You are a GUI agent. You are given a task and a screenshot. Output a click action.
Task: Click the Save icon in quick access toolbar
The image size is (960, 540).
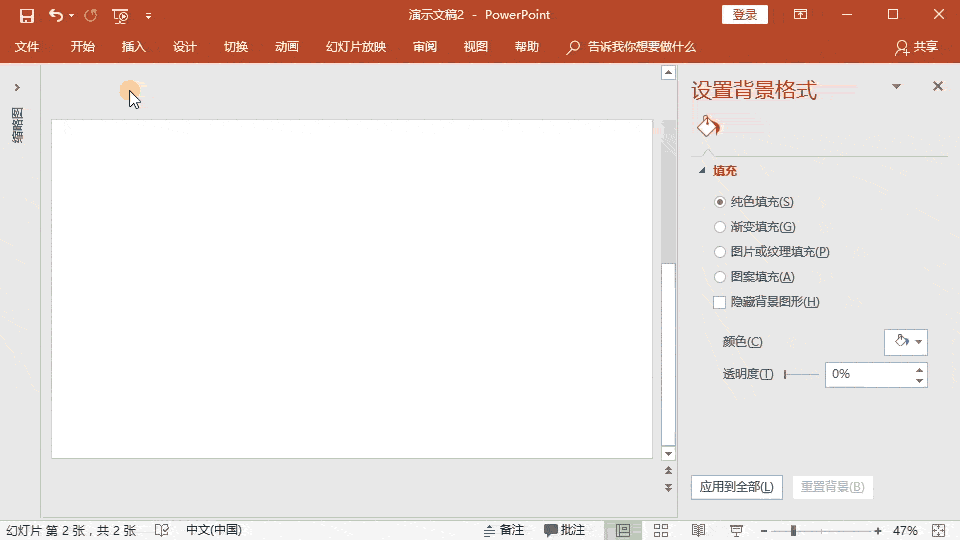coord(26,15)
